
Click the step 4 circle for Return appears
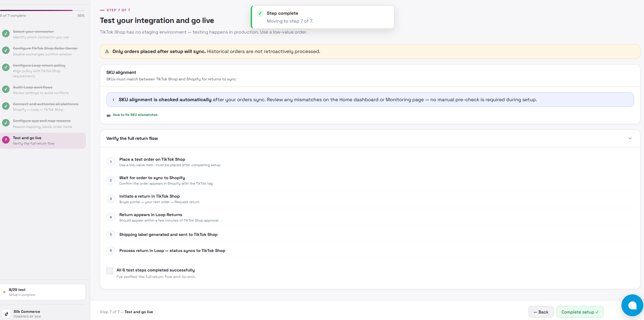[111, 217]
